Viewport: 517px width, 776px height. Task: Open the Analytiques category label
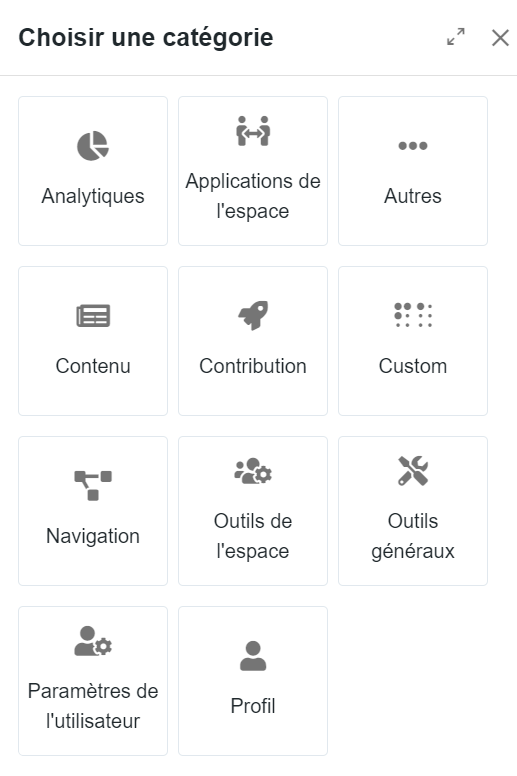pyautogui.click(x=93, y=196)
